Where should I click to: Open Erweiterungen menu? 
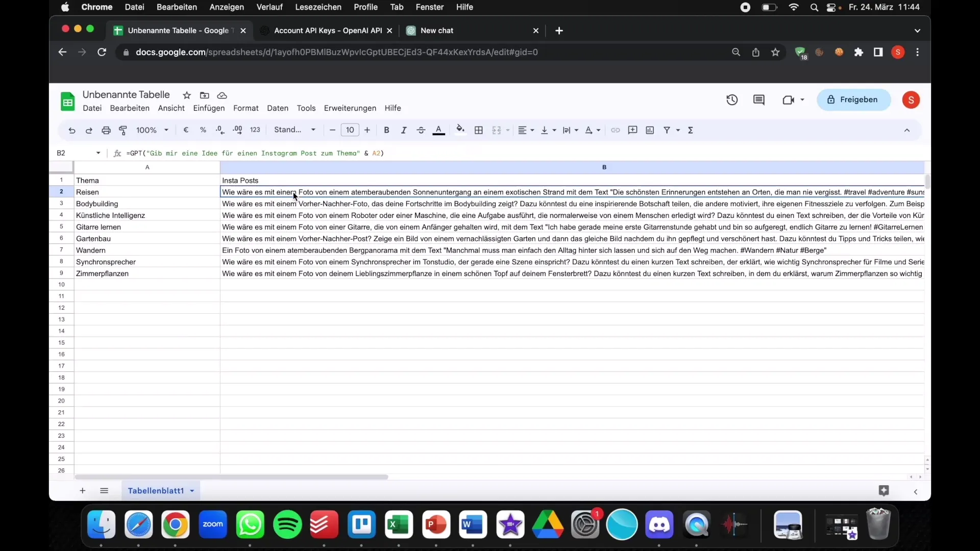pyautogui.click(x=350, y=108)
